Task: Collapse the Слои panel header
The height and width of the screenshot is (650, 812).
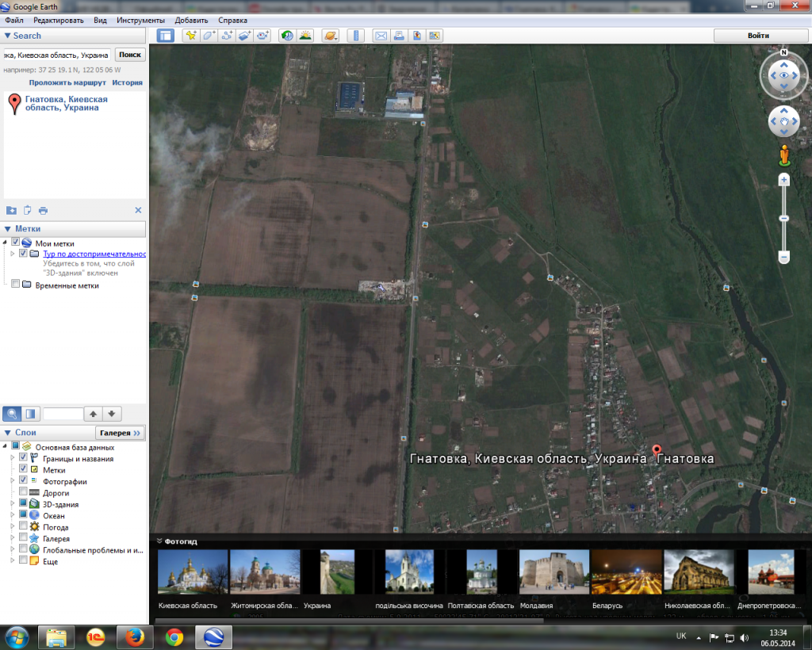Action: [8, 433]
